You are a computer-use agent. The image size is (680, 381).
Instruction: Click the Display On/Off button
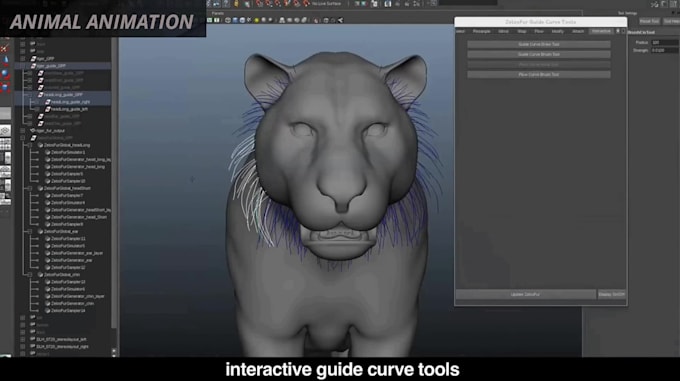click(x=611, y=294)
